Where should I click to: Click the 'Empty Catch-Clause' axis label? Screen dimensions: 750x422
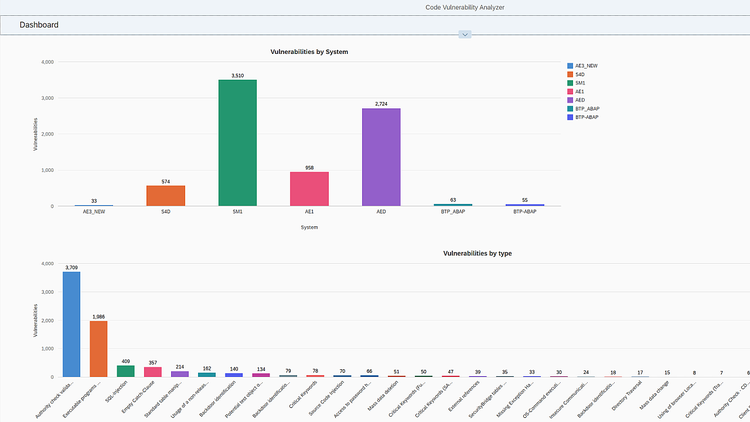click(x=138, y=397)
